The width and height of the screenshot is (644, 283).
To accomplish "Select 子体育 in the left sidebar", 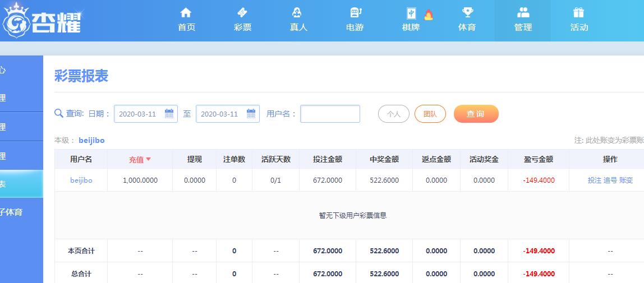I will 12,212.
